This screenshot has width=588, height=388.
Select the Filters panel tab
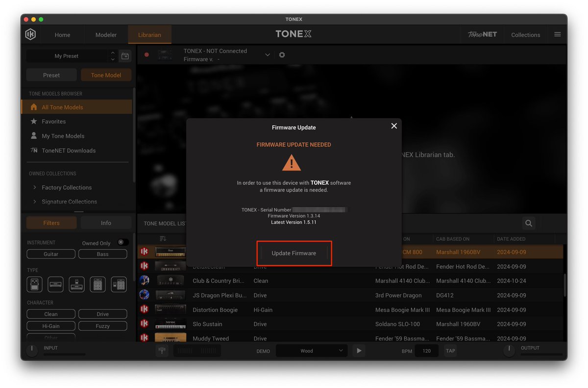(51, 223)
